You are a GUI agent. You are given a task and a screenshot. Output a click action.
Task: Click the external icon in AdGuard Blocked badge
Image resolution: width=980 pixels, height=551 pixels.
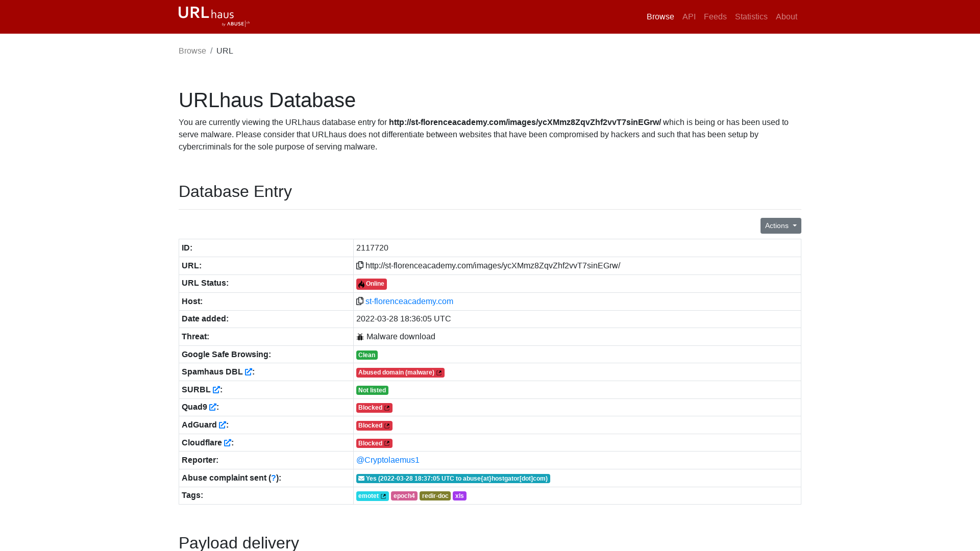[387, 426]
